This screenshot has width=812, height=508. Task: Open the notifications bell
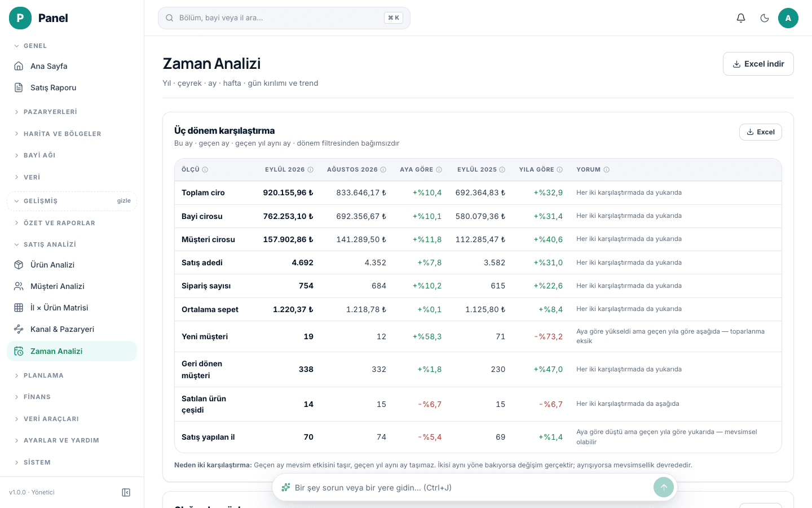point(741,18)
